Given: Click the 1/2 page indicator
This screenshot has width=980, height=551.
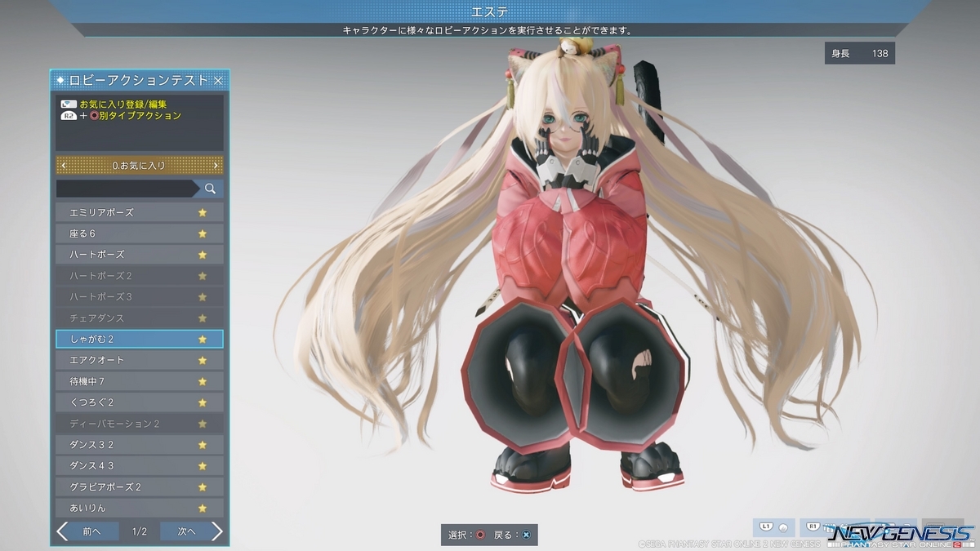Looking at the screenshot, I should click(x=140, y=531).
